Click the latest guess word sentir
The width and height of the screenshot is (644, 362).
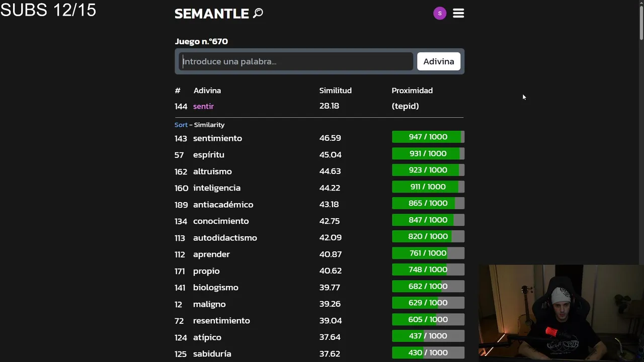tap(203, 106)
